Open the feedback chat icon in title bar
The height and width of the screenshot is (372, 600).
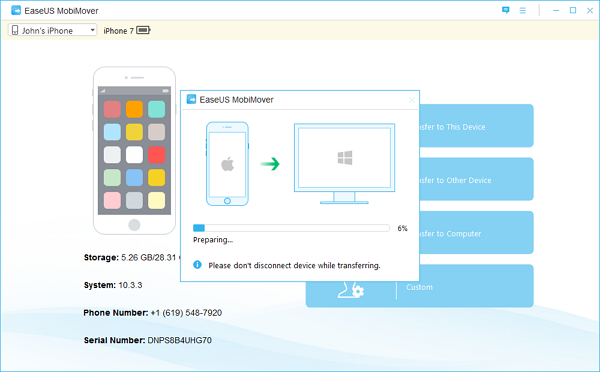coord(505,10)
